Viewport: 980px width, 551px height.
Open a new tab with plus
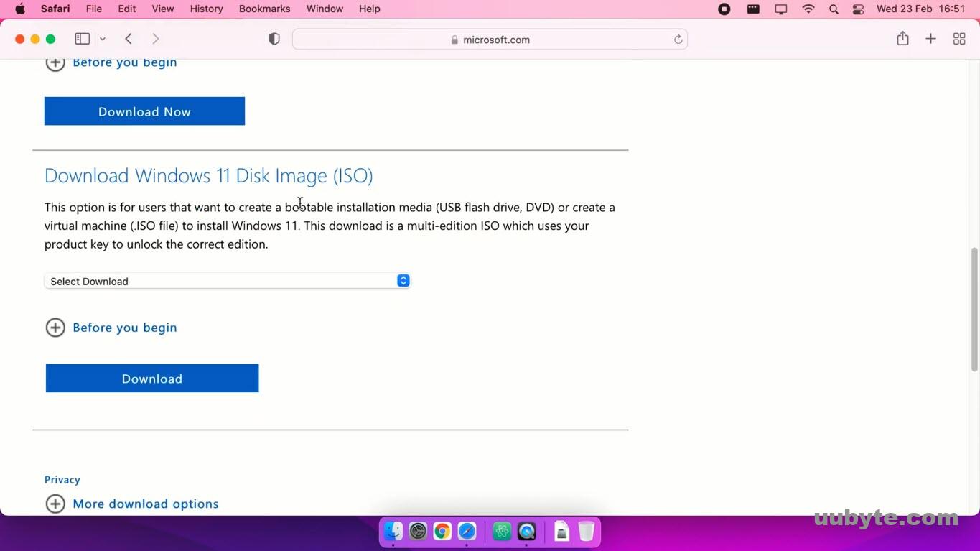pyautogui.click(x=930, y=39)
